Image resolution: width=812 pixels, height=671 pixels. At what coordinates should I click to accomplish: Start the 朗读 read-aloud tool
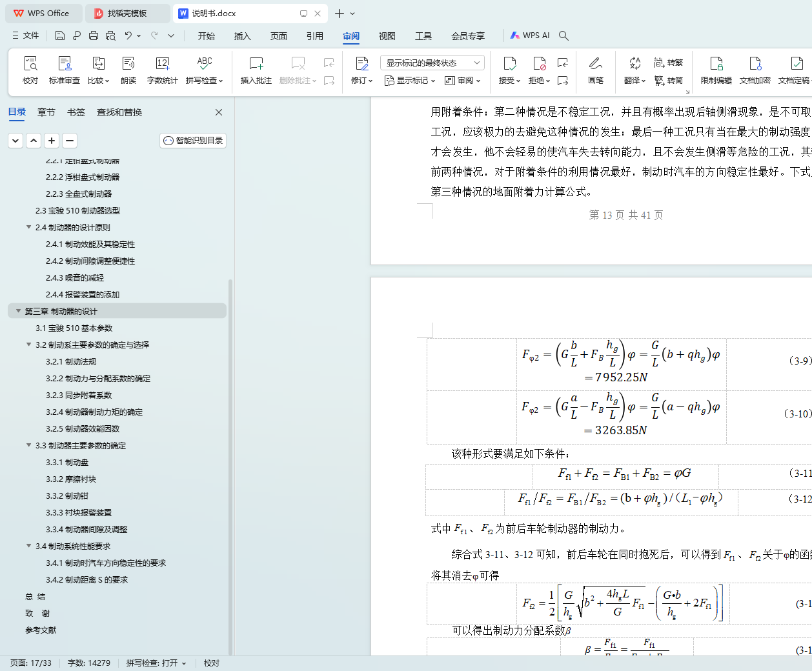(x=128, y=70)
